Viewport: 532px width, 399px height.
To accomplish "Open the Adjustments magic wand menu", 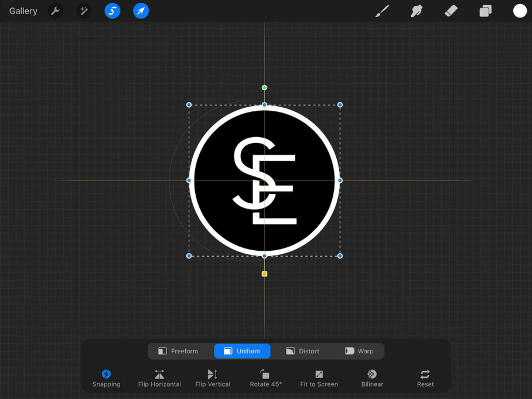I will pos(84,11).
